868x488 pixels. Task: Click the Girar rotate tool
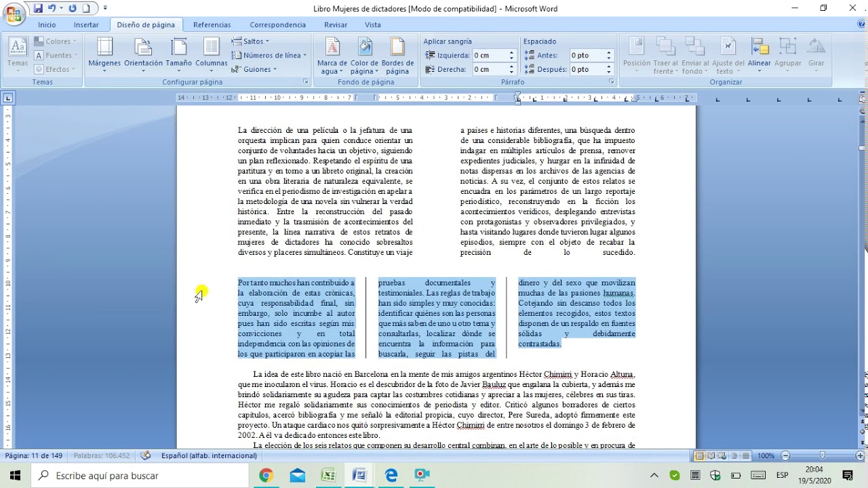point(816,55)
